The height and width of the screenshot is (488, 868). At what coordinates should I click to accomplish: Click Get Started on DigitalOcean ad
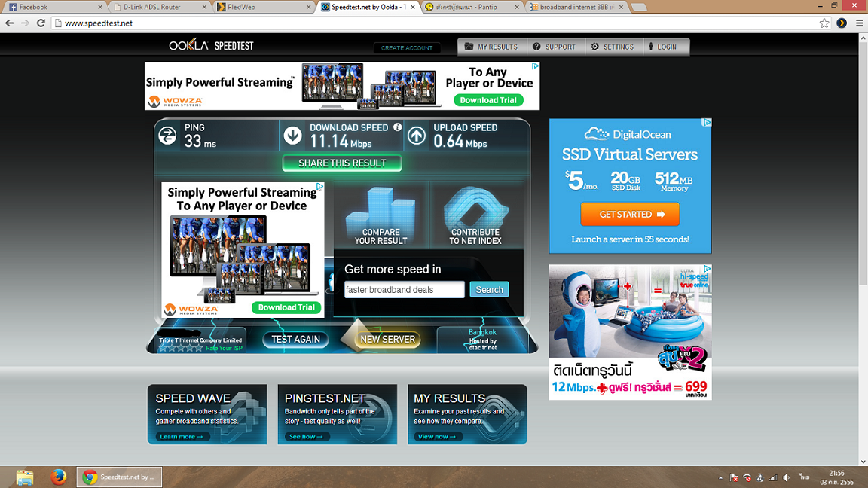pos(630,214)
